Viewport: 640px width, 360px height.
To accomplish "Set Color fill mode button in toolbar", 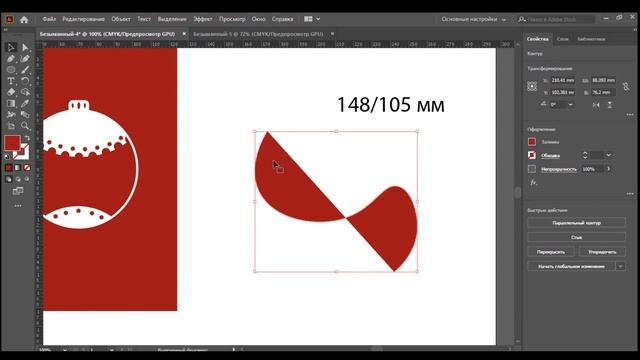I will (x=9, y=167).
